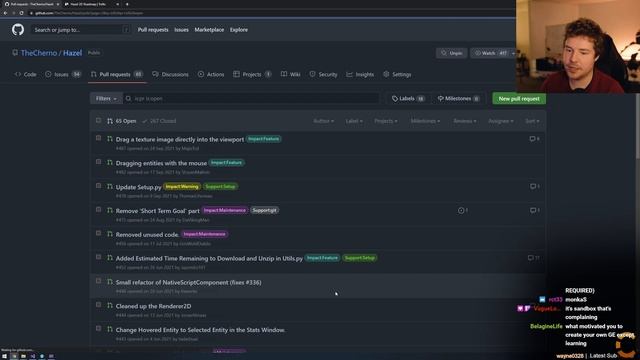Open the TheCherno owner link
Image resolution: width=640 pixels, height=360 pixels.
(39, 53)
